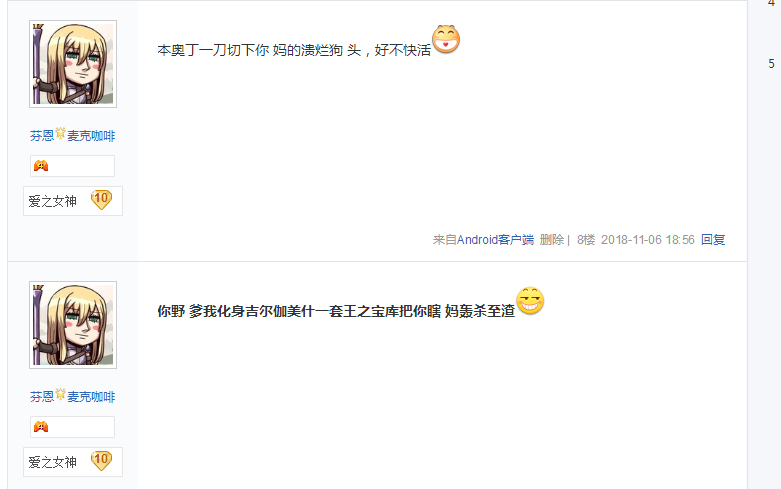Click 爱之女神 title label in second post

tap(52, 462)
